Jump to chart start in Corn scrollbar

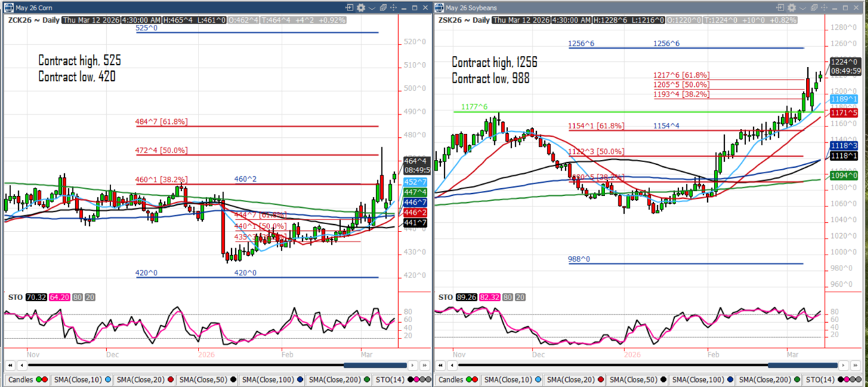pyautogui.click(x=10, y=365)
